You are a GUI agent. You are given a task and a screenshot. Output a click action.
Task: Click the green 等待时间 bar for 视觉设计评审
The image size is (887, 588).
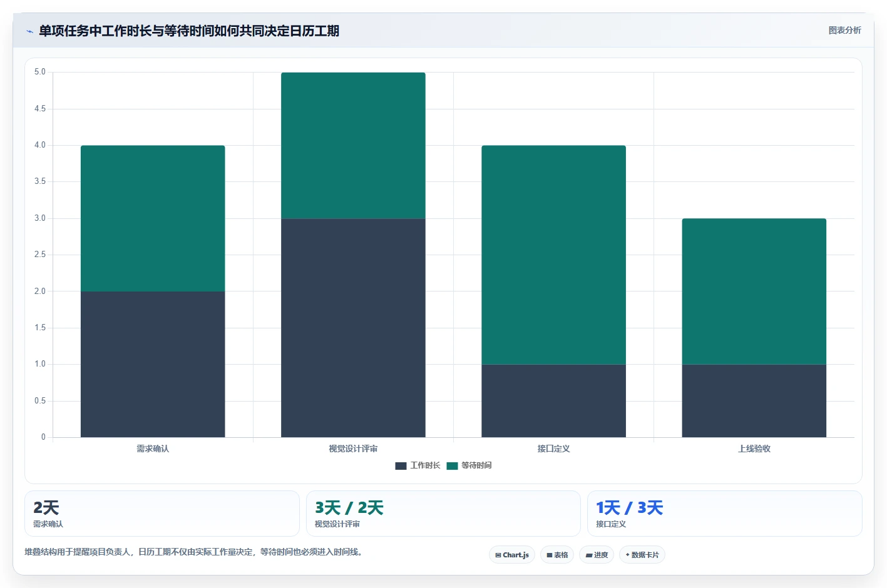pos(353,145)
